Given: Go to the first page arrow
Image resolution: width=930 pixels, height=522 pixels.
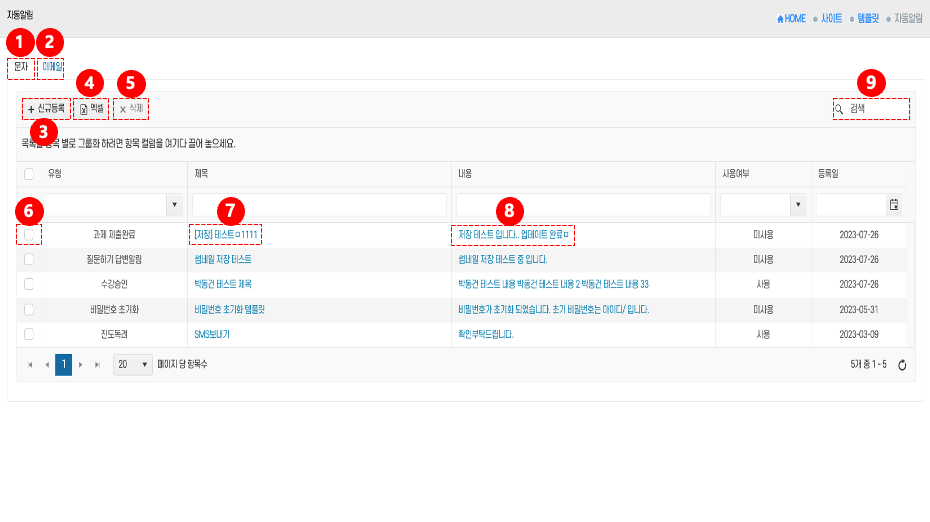Looking at the screenshot, I should click(x=29, y=365).
